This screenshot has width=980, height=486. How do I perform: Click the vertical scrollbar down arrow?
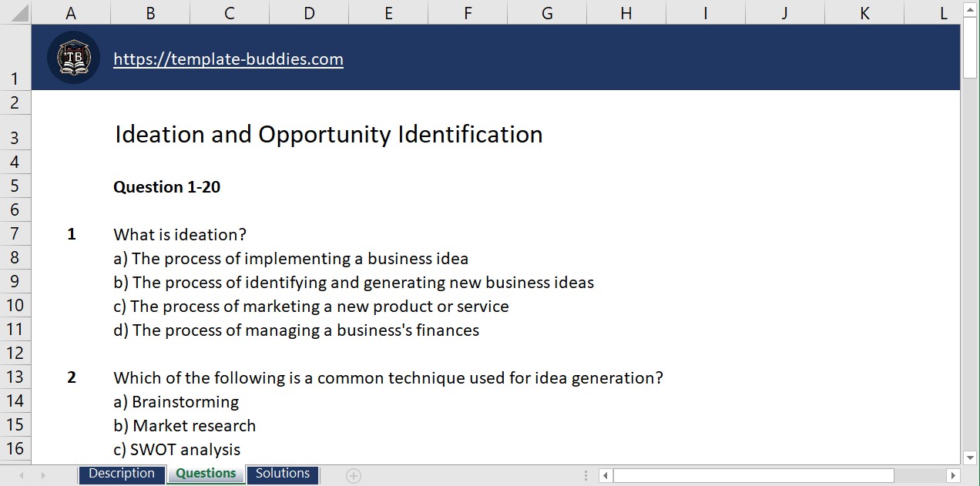coord(971,456)
